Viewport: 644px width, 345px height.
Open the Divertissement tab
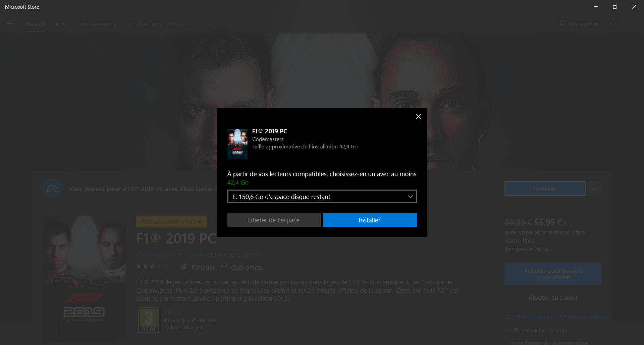click(98, 24)
